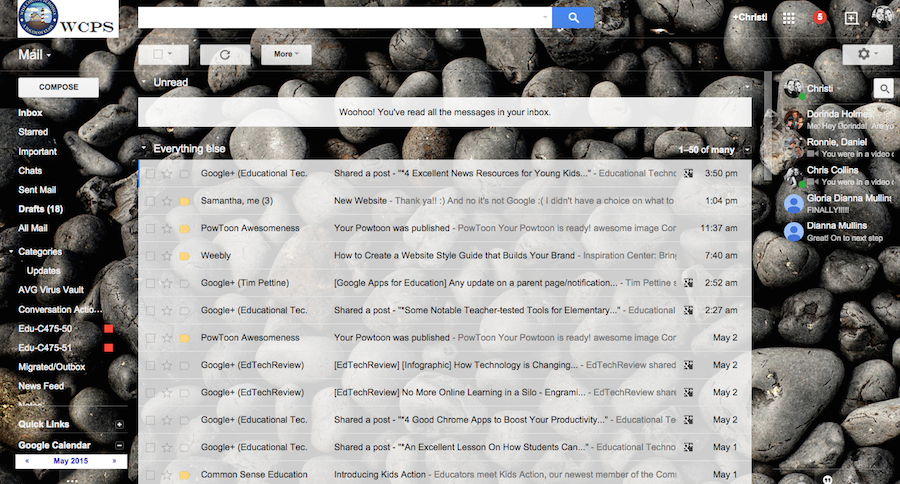Viewport: 900px width, 484px height.
Task: Click red color label of Edu-C475-50
Action: (108, 329)
